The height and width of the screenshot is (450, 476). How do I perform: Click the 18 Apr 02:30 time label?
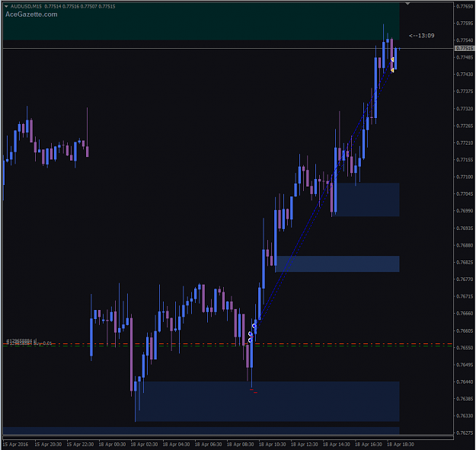click(x=144, y=444)
